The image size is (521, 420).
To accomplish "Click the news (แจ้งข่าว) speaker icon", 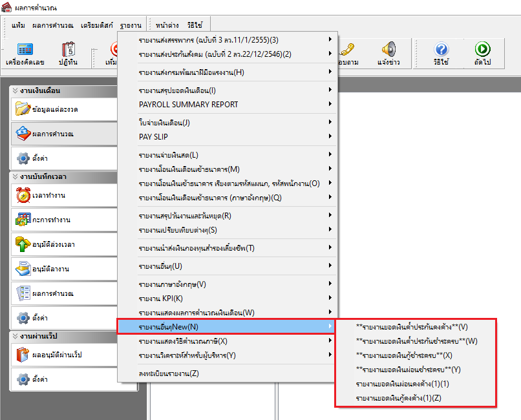I will [388, 54].
